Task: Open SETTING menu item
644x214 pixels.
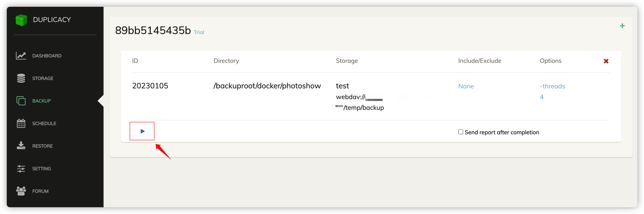Action: click(x=42, y=168)
